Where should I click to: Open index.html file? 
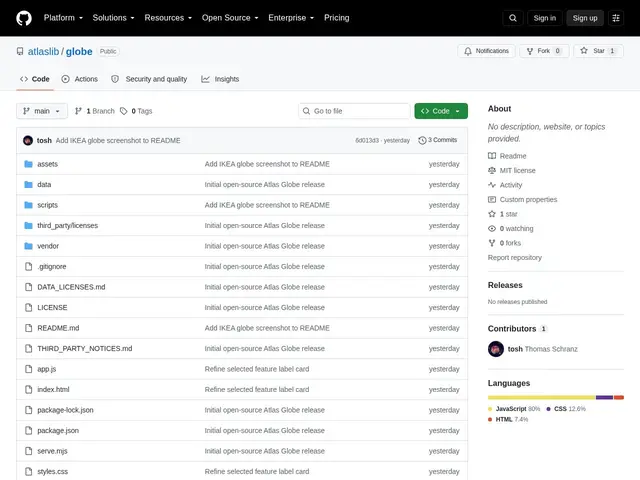53,389
